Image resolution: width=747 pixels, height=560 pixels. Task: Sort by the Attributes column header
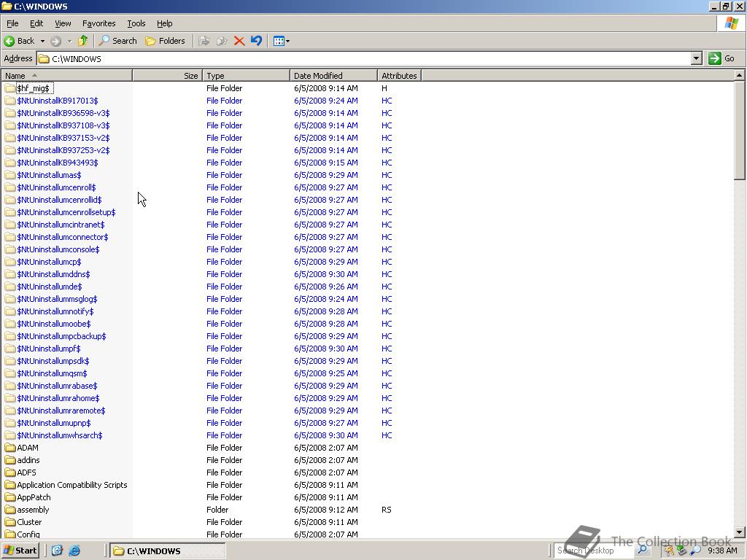(399, 76)
